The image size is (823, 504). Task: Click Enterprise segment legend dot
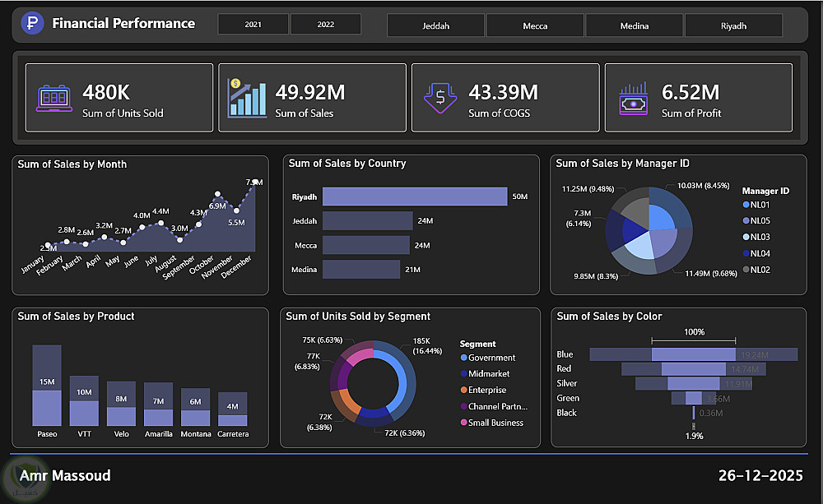tap(463, 390)
